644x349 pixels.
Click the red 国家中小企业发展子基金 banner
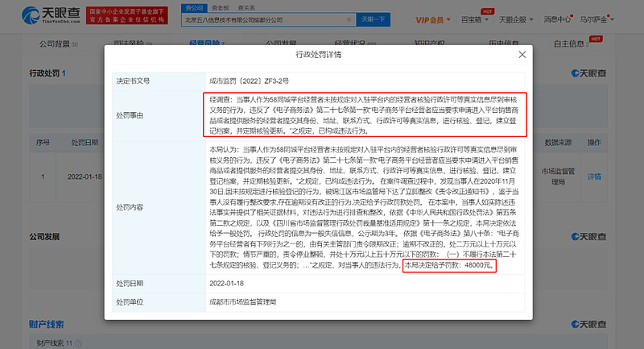click(x=127, y=15)
